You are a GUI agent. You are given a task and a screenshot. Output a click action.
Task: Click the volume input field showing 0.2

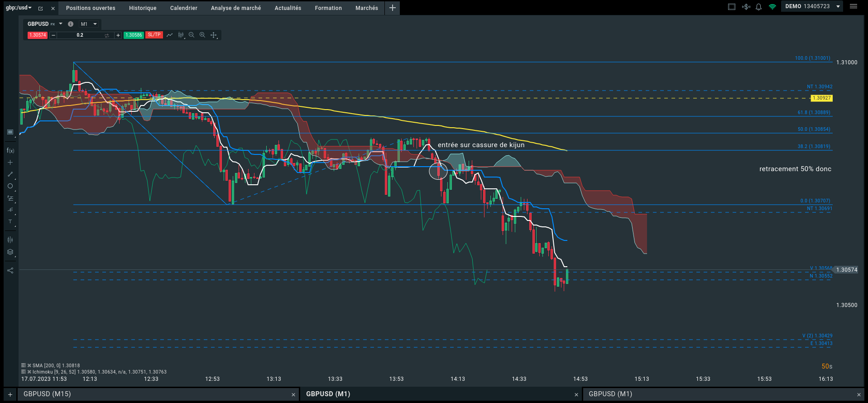point(80,35)
